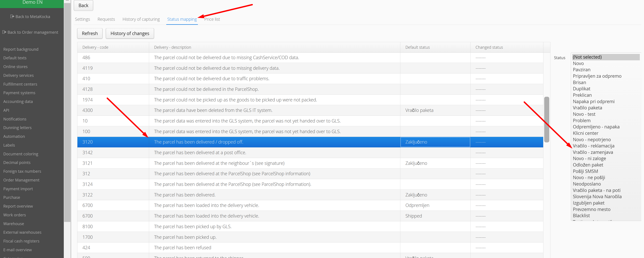This screenshot has height=258, width=644.
Task: Click the Back to MetaKocka exit icon
Action: click(x=12, y=17)
